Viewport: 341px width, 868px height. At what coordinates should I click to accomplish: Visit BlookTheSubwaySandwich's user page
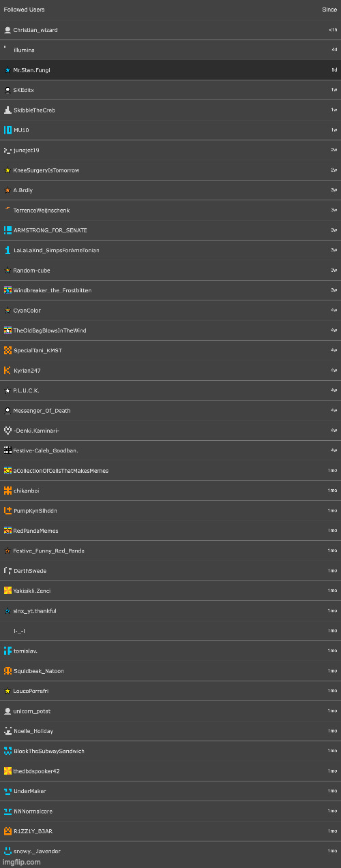click(49, 751)
